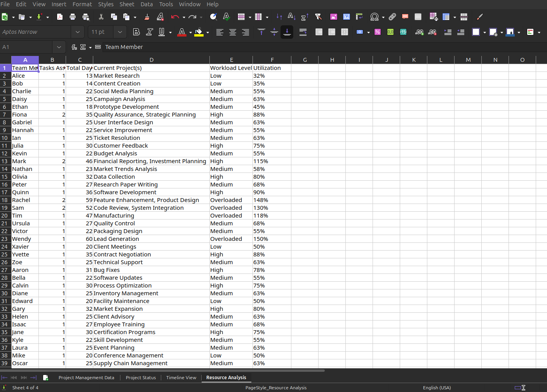Screen dimensions: 547x392
Task: Sort descending with the Z-A icon
Action: pos(305,17)
